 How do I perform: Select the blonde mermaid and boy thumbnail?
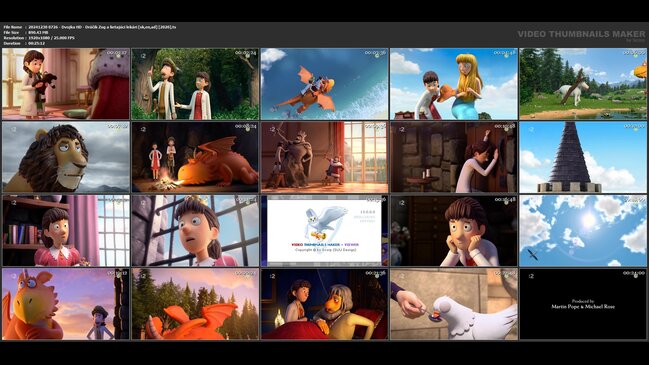[454, 84]
